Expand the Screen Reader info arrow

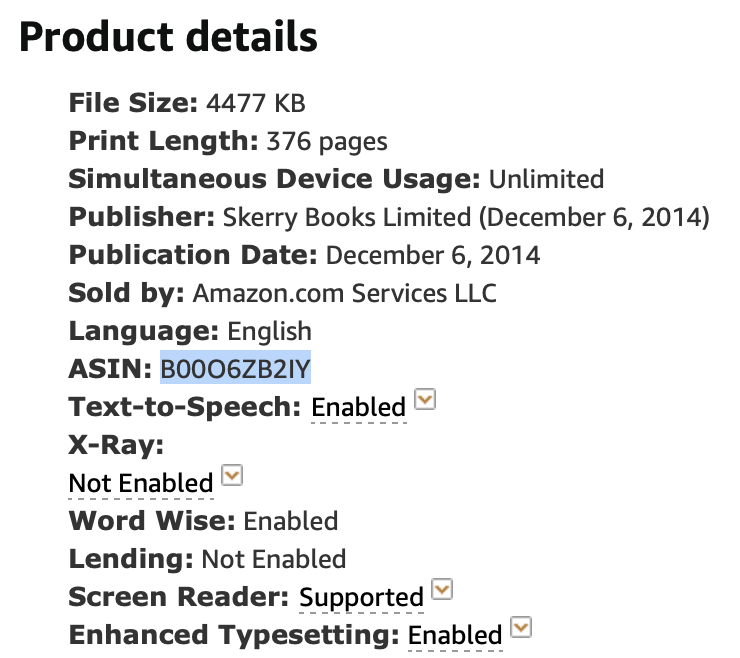pos(442,591)
